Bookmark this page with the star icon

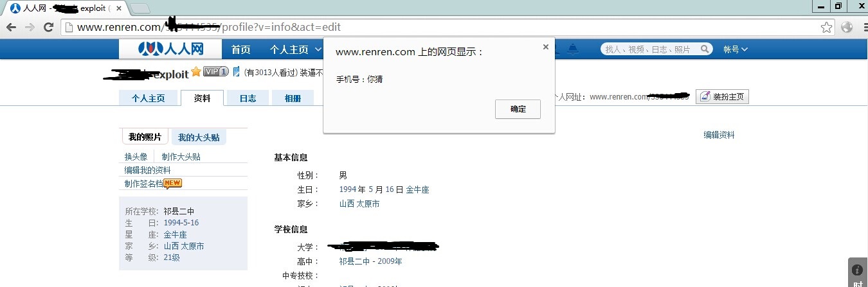(x=827, y=27)
